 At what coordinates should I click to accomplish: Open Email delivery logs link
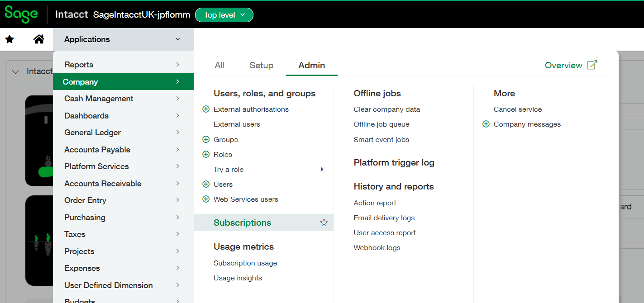[x=384, y=218]
